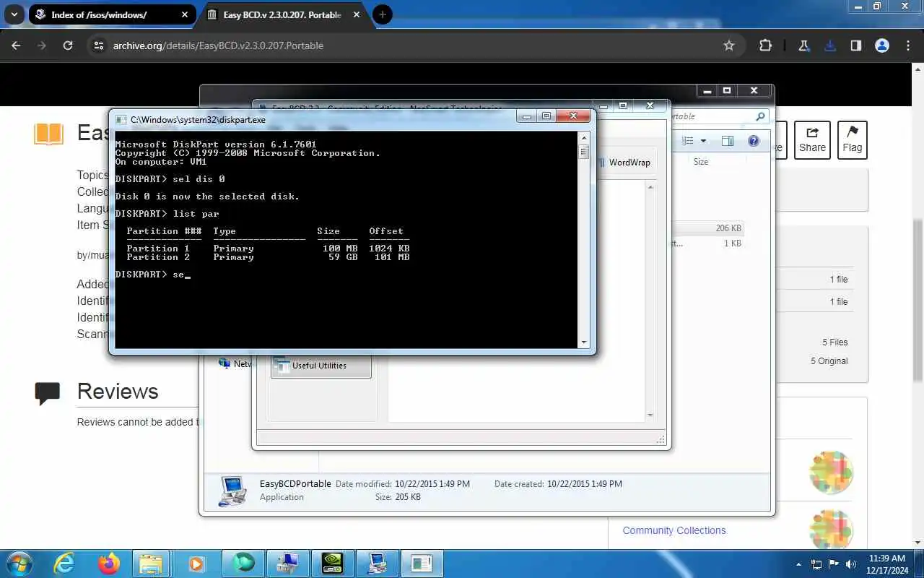The height and width of the screenshot is (578, 924).
Task: Click the volume speaker tray icon
Action: click(851, 564)
